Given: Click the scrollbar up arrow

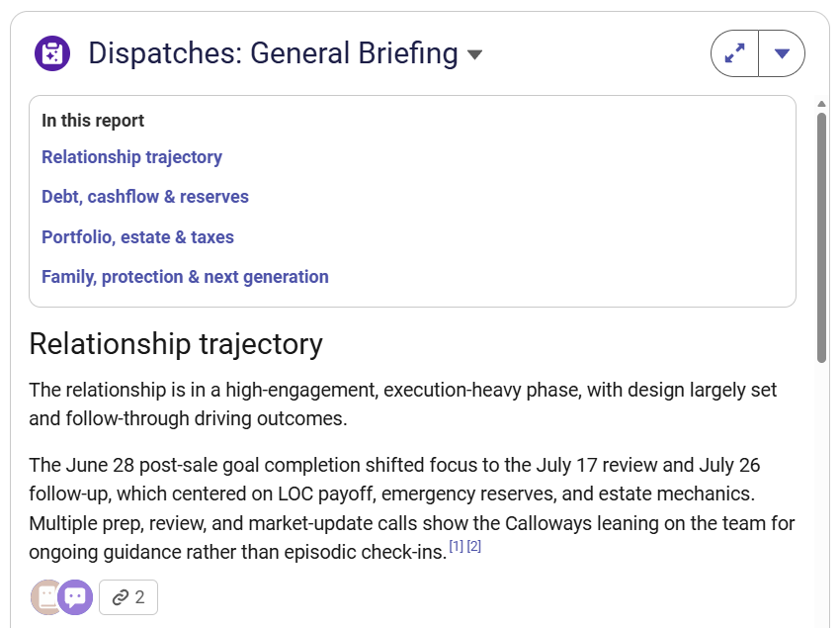Looking at the screenshot, I should coord(822,104).
